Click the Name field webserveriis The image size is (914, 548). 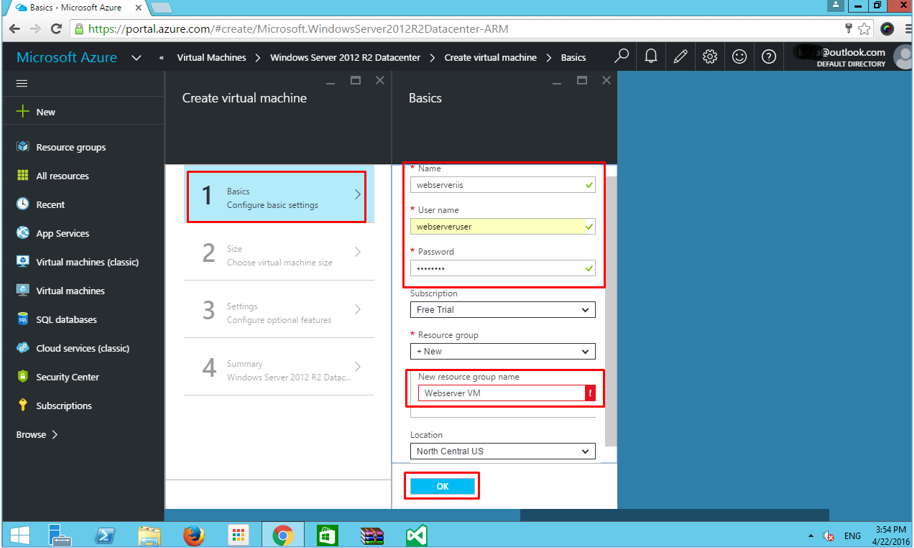(x=502, y=185)
